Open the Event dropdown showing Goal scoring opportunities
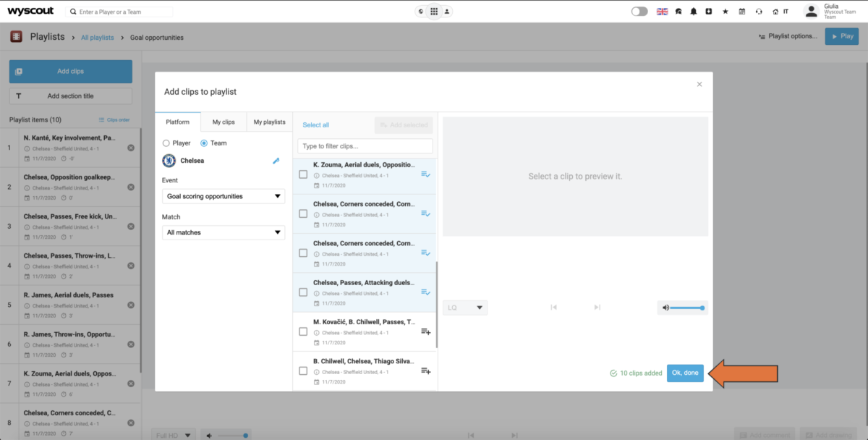This screenshot has width=868, height=440. (x=223, y=195)
